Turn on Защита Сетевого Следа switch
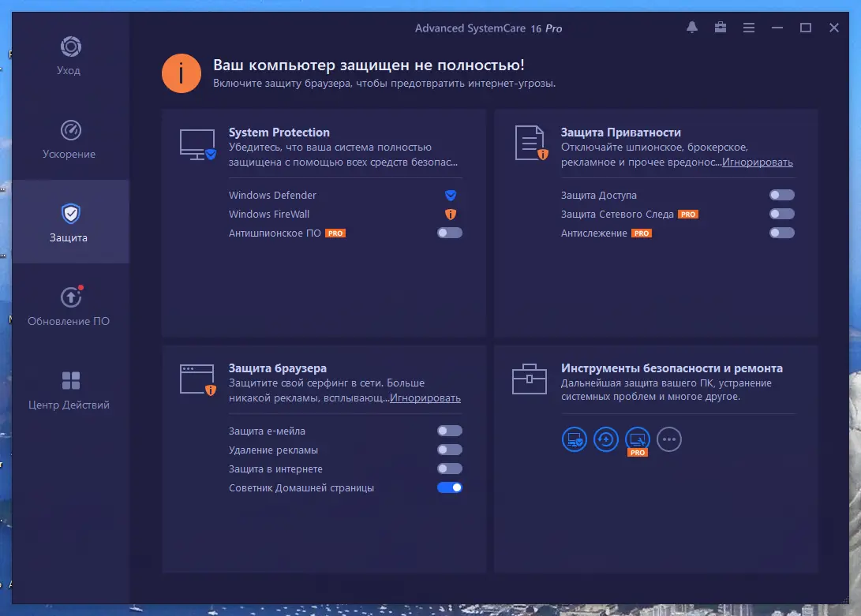Image resolution: width=861 pixels, height=616 pixels. click(782, 214)
